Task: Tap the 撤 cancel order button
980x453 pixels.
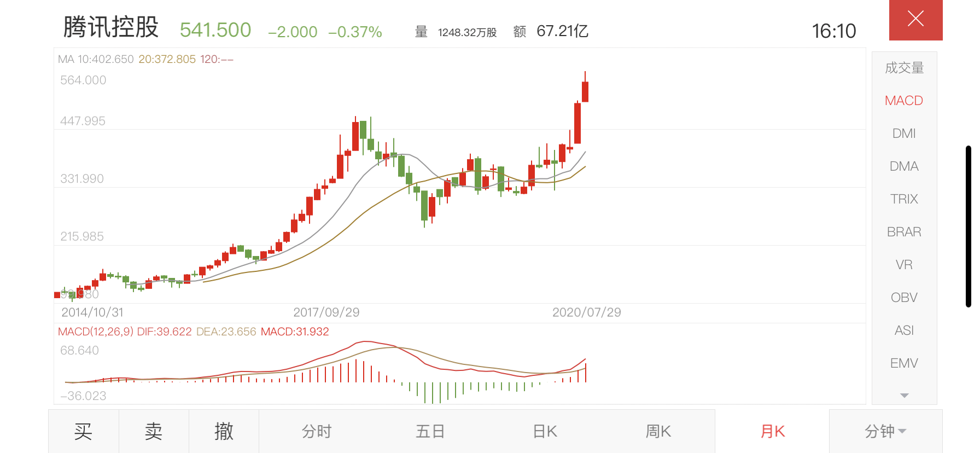Action: point(224,431)
